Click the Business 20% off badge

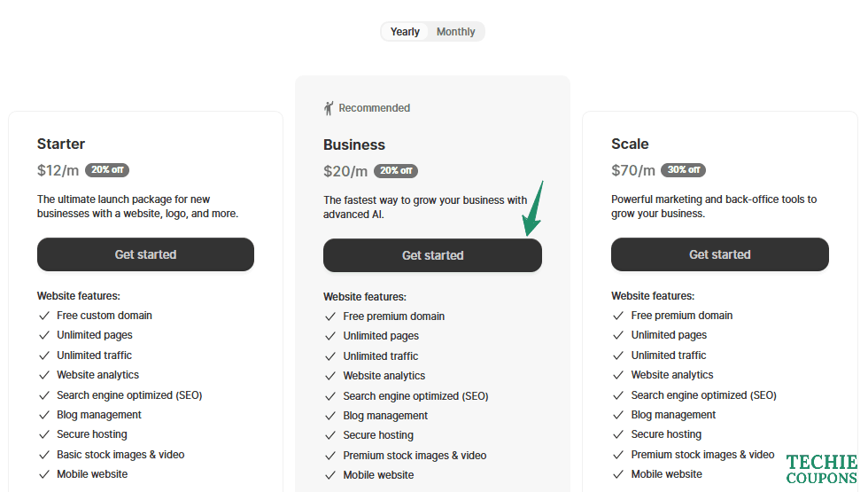pos(395,171)
